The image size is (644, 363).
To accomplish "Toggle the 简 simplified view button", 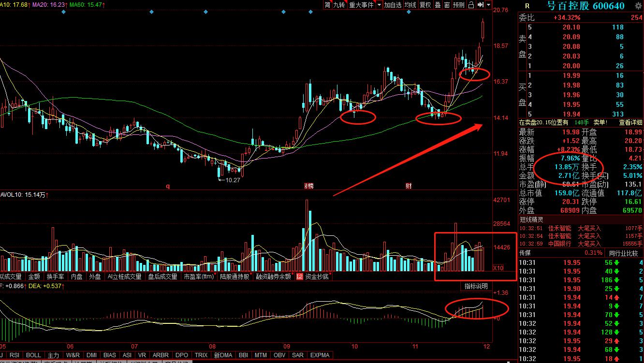I will click(x=328, y=5).
